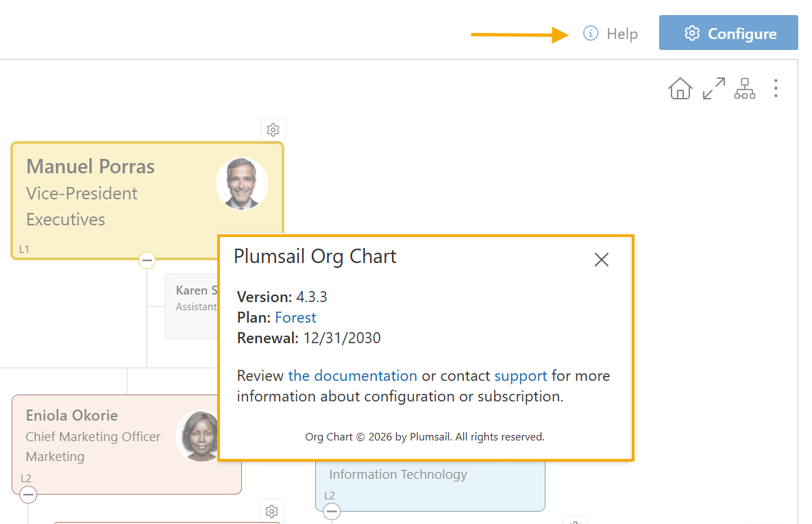Open the Forest plan link
This screenshot has width=812, height=524.
[295, 317]
